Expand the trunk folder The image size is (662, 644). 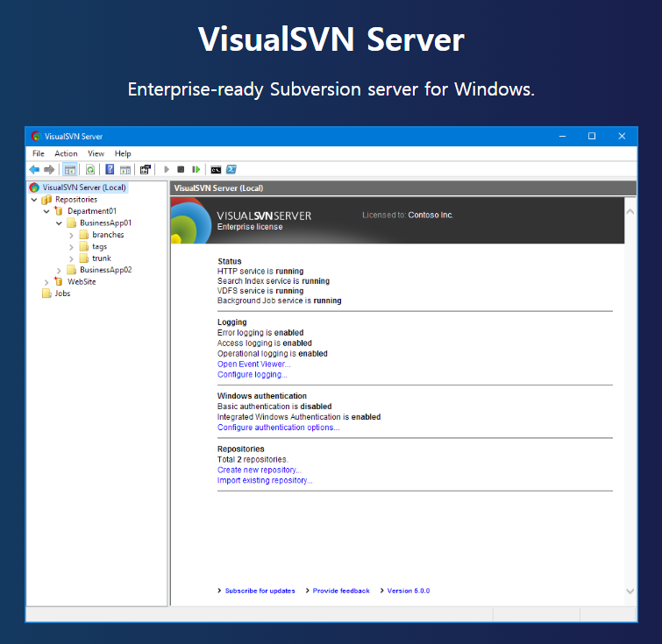71,258
